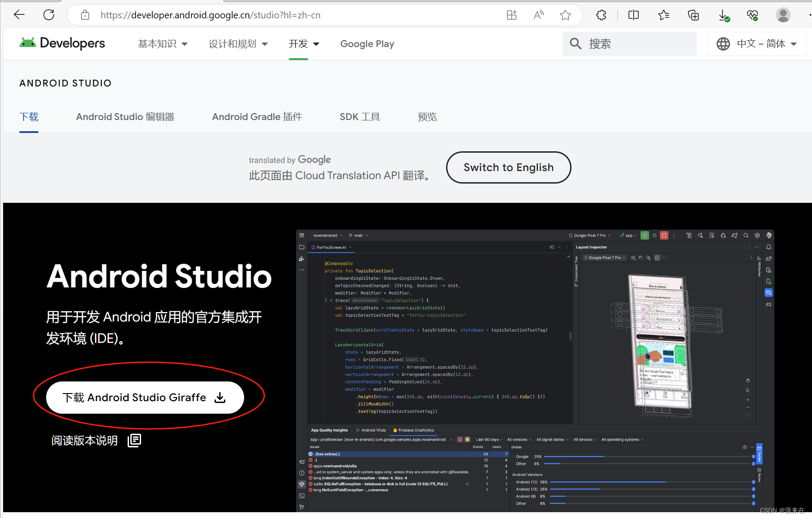Download Android Studio Giraffe
This screenshot has height=518, width=812.
click(x=145, y=398)
